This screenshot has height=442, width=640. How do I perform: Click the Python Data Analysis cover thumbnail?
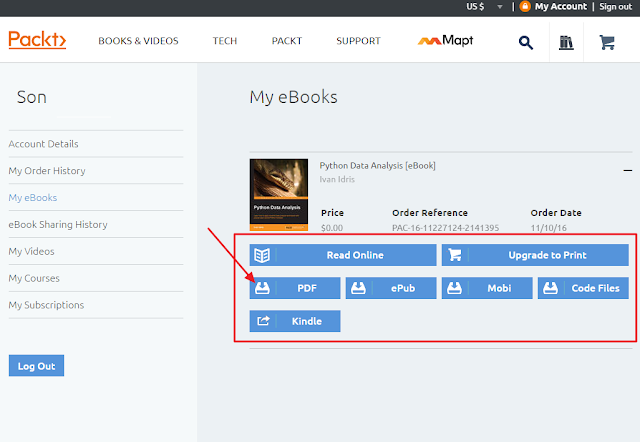(x=279, y=195)
